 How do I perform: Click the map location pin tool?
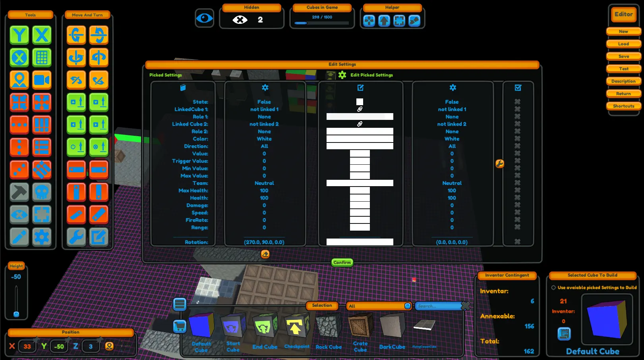pyautogui.click(x=19, y=80)
